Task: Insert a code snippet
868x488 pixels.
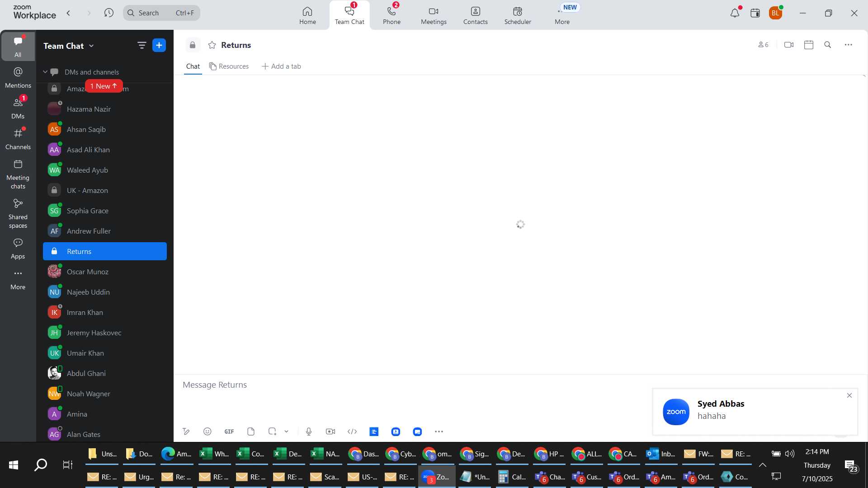Action: pyautogui.click(x=352, y=432)
